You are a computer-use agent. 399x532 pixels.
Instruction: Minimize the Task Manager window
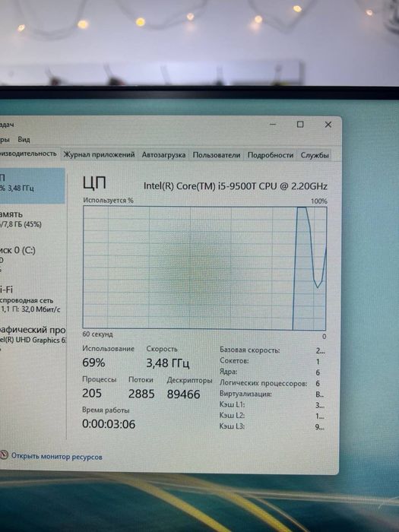(x=273, y=125)
